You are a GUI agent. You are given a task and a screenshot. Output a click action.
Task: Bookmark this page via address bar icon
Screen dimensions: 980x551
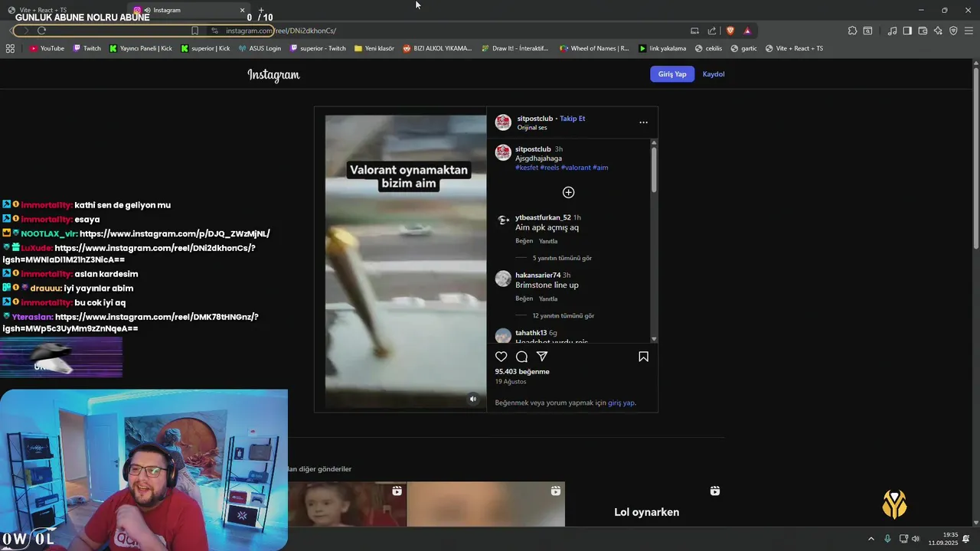point(194,31)
